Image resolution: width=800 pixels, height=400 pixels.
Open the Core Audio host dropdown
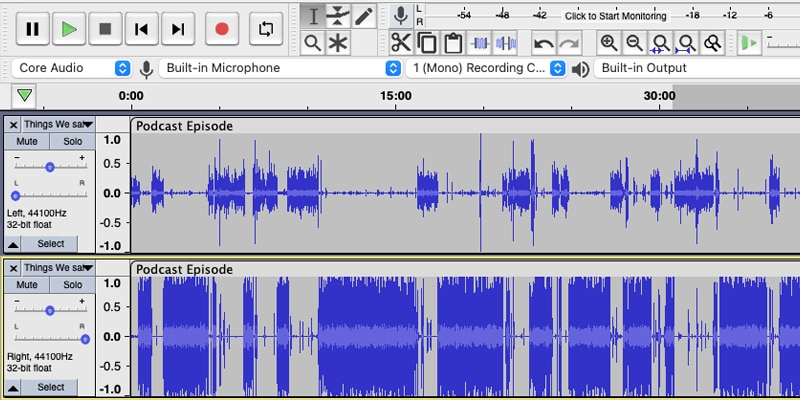pos(71,68)
